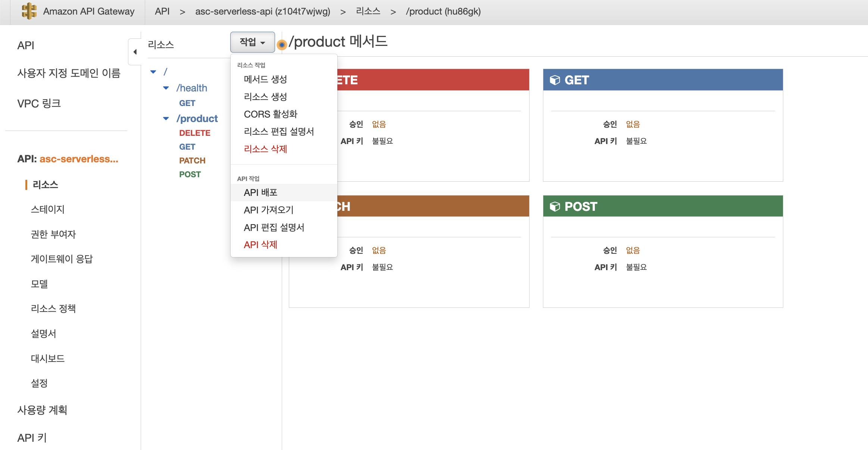Open 사용량 계획 in the sidebar
The image size is (868, 450).
pos(42,410)
